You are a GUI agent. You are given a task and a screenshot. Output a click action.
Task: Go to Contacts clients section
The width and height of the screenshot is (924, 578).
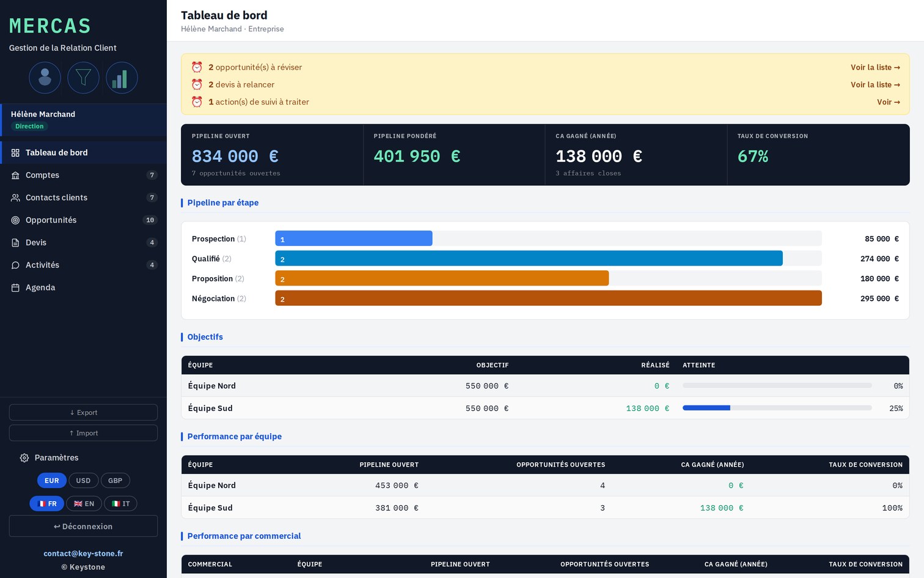pyautogui.click(x=83, y=198)
